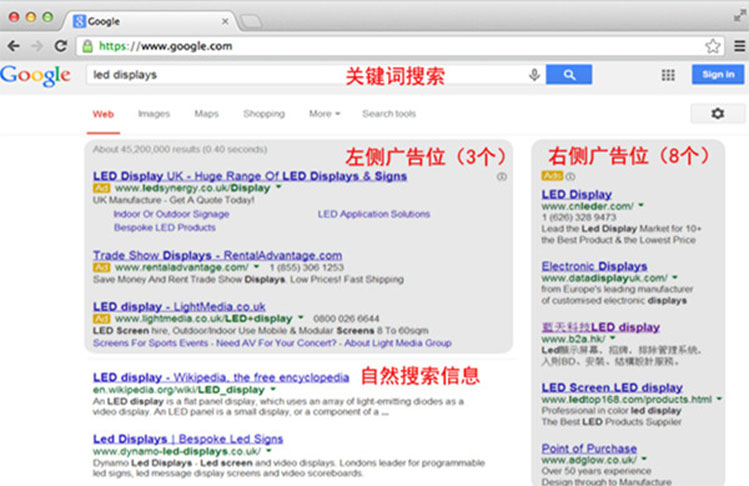Expand the More dropdown menu
This screenshot has width=749, height=486.
pos(324,114)
